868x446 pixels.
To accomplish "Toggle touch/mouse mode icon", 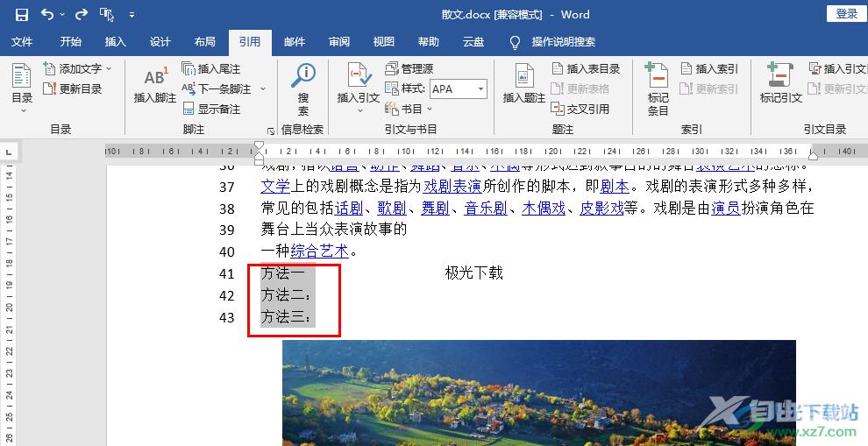I will 107,14.
